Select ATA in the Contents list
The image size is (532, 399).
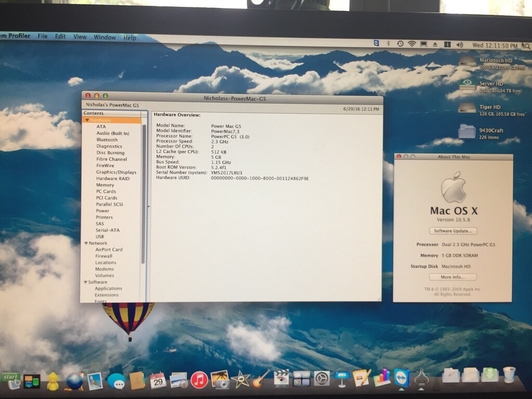(101, 127)
